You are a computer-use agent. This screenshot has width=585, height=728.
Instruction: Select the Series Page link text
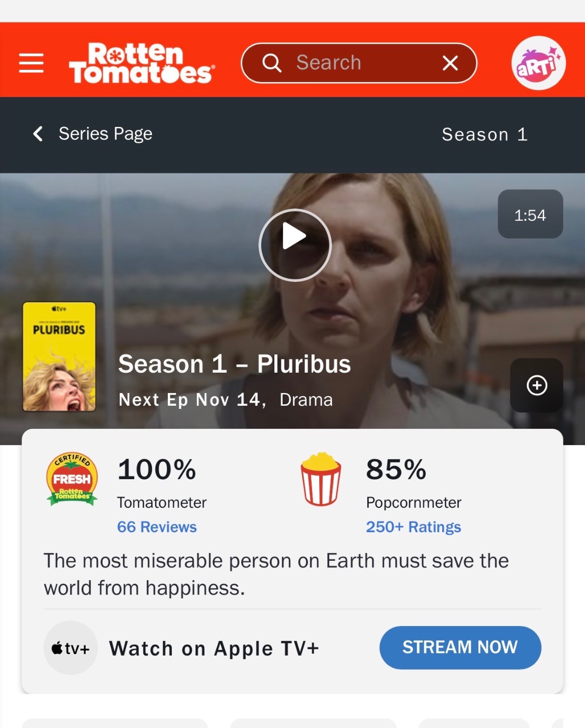click(106, 134)
